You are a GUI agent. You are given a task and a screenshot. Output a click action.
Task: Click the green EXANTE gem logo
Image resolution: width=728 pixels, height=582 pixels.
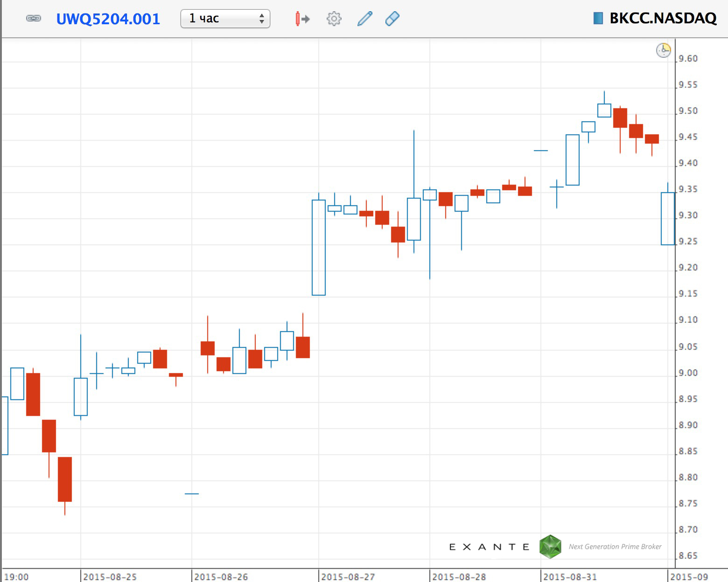tap(550, 547)
